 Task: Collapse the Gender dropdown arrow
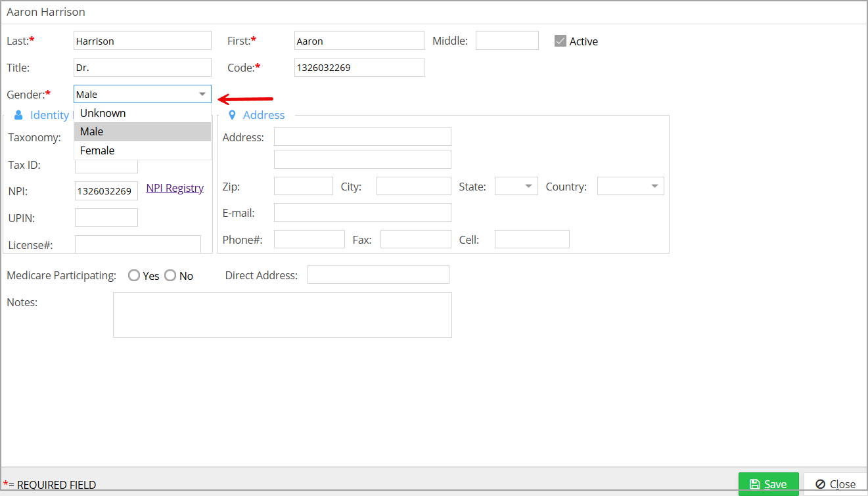(202, 94)
